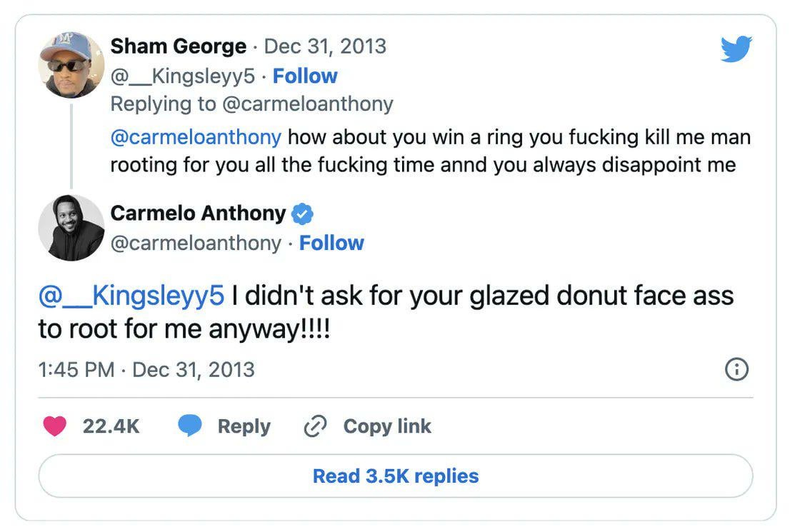
Task: Like the tweet with the heart icon
Action: click(55, 426)
